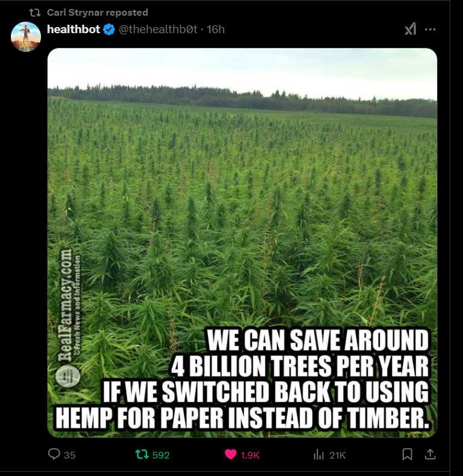463x476 pixels.
Task: Open the reply comment icon
Action: tap(54, 454)
